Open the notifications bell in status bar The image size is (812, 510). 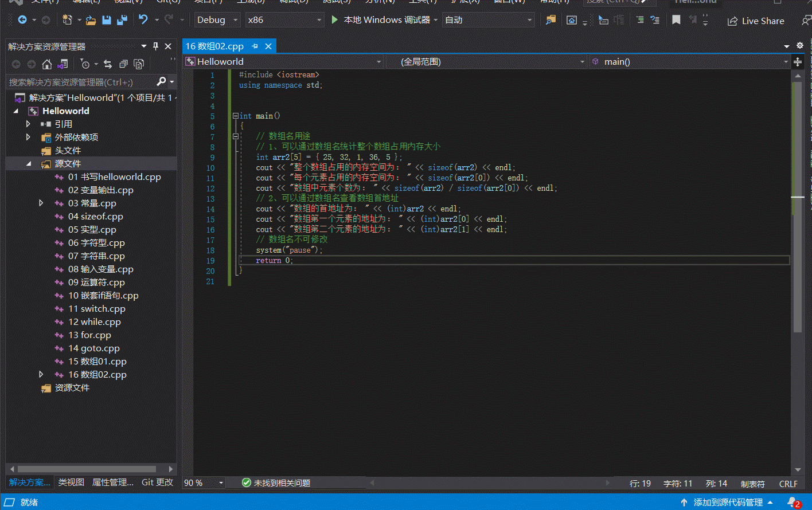(x=793, y=502)
